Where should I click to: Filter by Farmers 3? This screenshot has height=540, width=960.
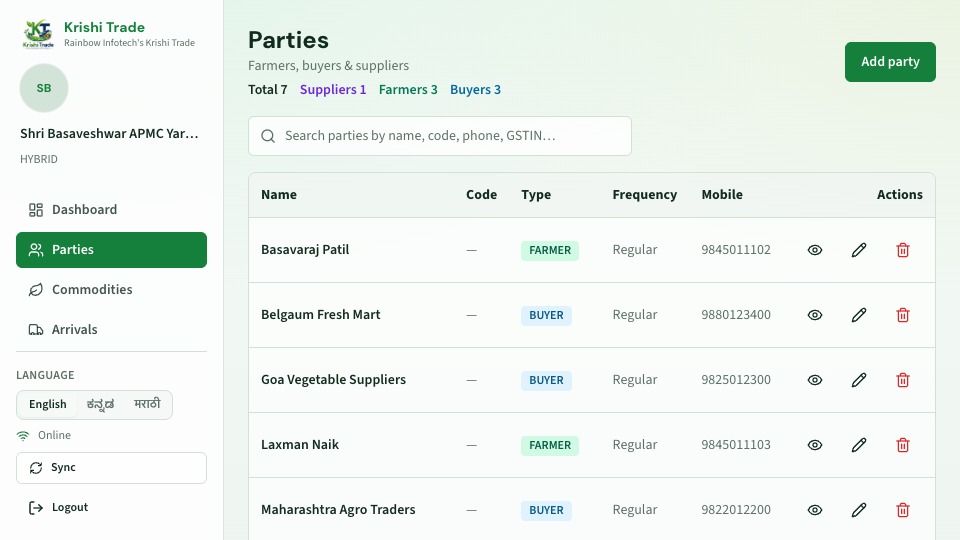point(408,89)
